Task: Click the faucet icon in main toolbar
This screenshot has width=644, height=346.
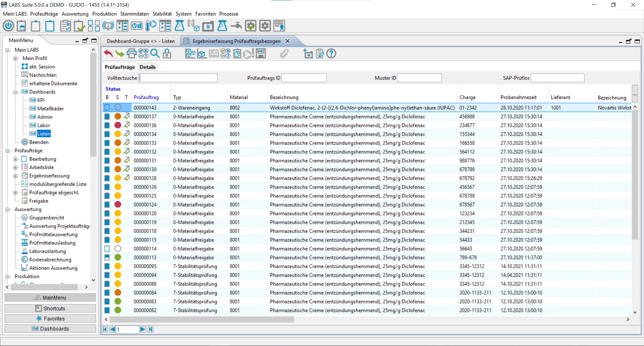Action: click(x=236, y=26)
